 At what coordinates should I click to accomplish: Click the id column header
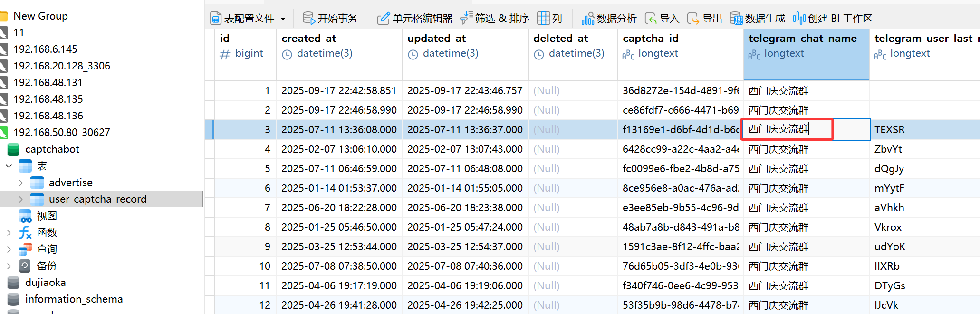click(245, 54)
